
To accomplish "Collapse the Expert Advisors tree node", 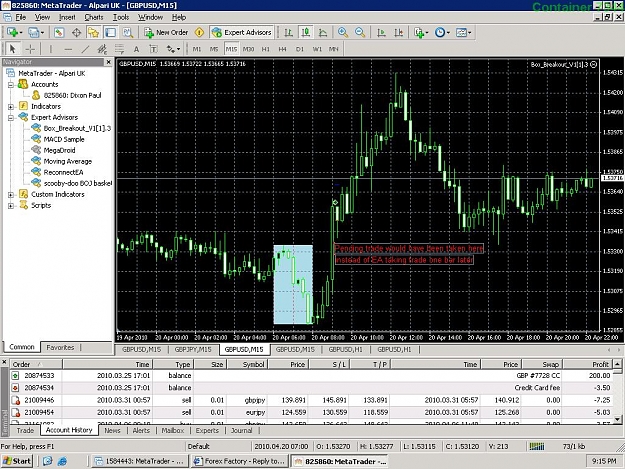I will pos(11,118).
